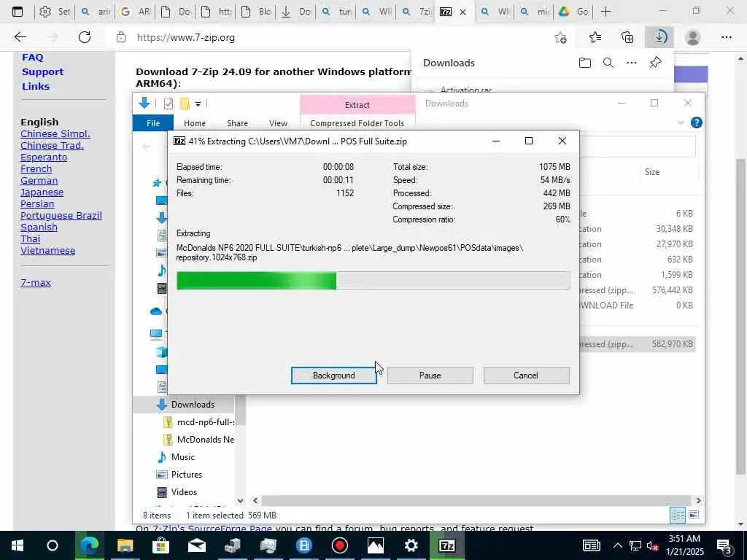Screen dimensions: 747x560
Task: Open the Edge Favorites list
Action: [x=595, y=37]
